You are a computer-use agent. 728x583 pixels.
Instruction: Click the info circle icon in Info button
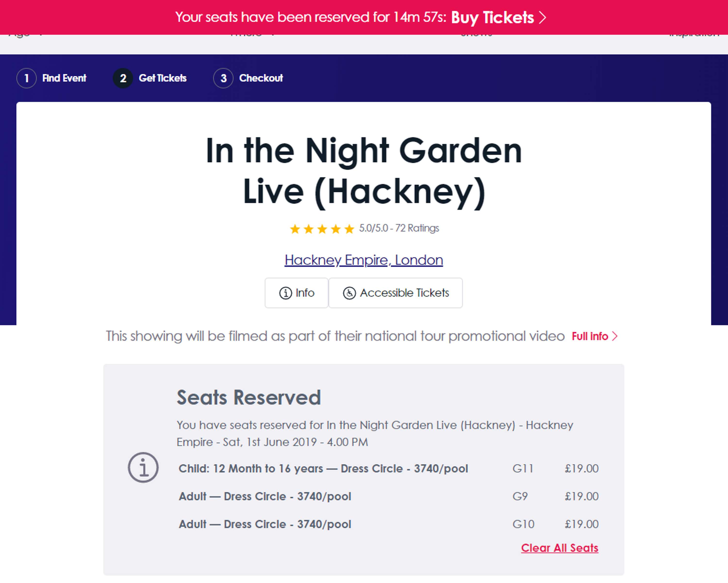point(285,293)
